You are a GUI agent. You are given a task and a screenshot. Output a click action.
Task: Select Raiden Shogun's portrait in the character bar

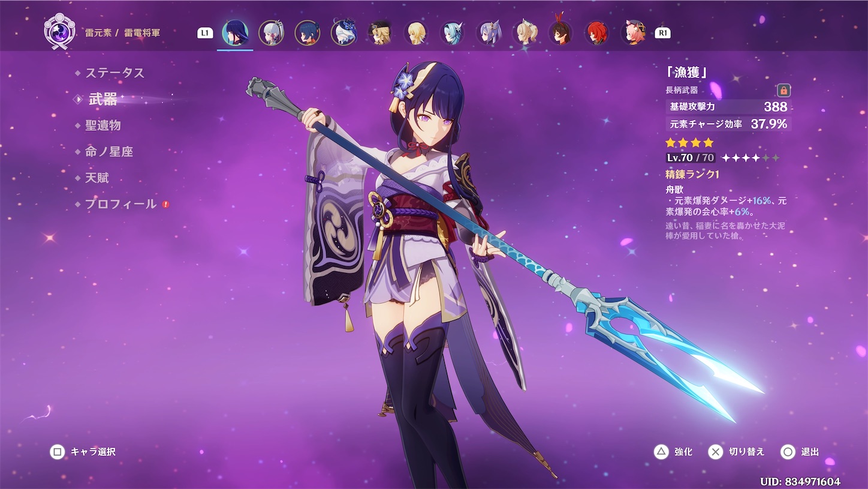(x=235, y=33)
